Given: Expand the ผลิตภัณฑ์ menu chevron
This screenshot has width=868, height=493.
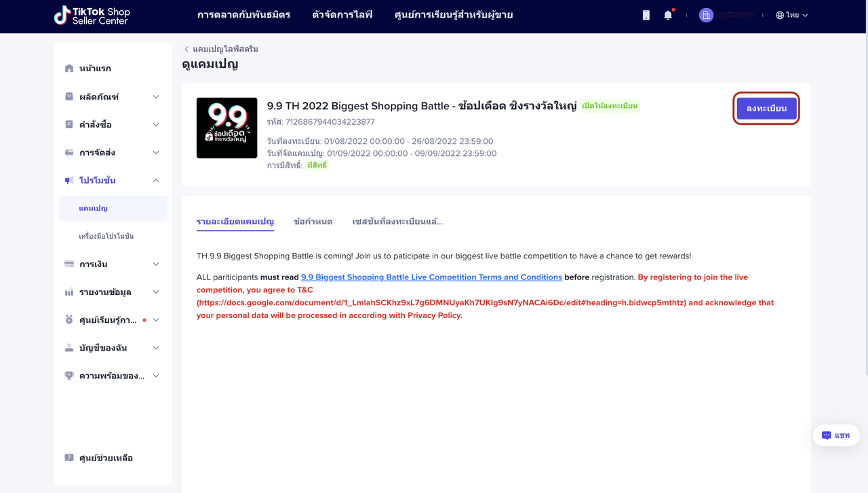Looking at the screenshot, I should 156,96.
